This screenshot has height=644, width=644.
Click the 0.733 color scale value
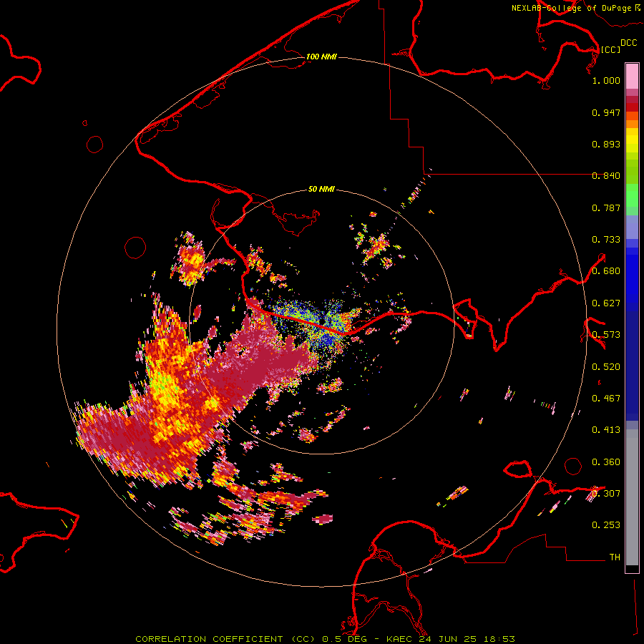point(606,240)
